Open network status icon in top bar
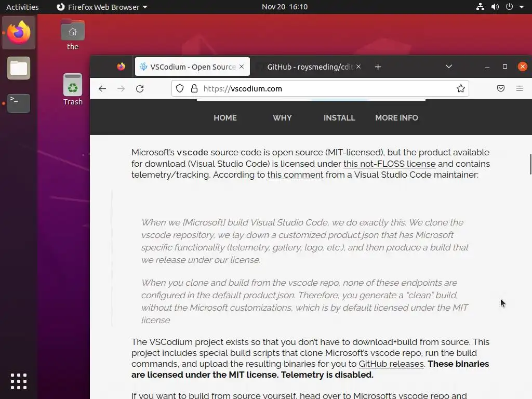This screenshot has width=532, height=399. (x=480, y=7)
